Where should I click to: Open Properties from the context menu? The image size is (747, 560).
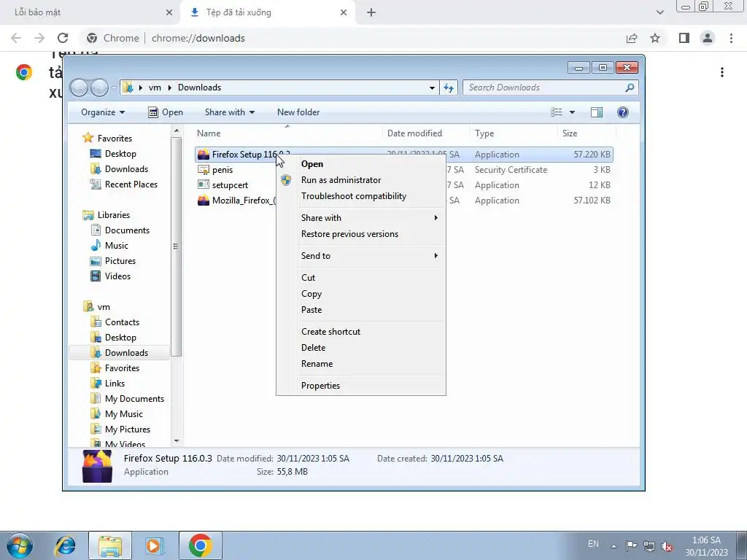321,386
